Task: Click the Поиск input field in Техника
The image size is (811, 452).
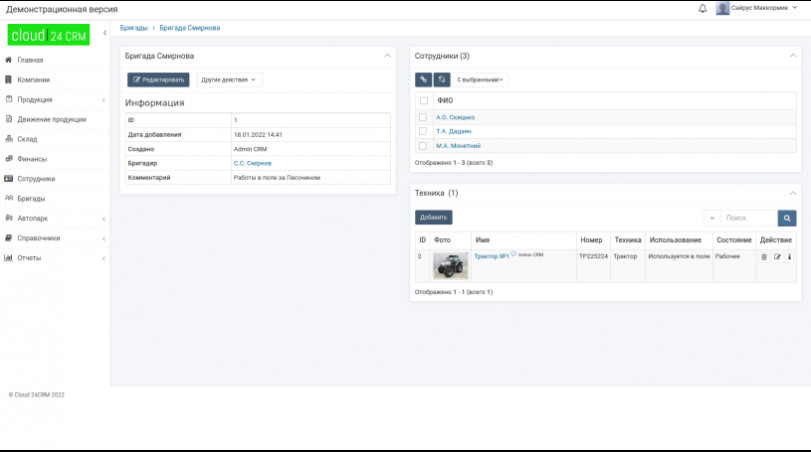Action: 747,217
